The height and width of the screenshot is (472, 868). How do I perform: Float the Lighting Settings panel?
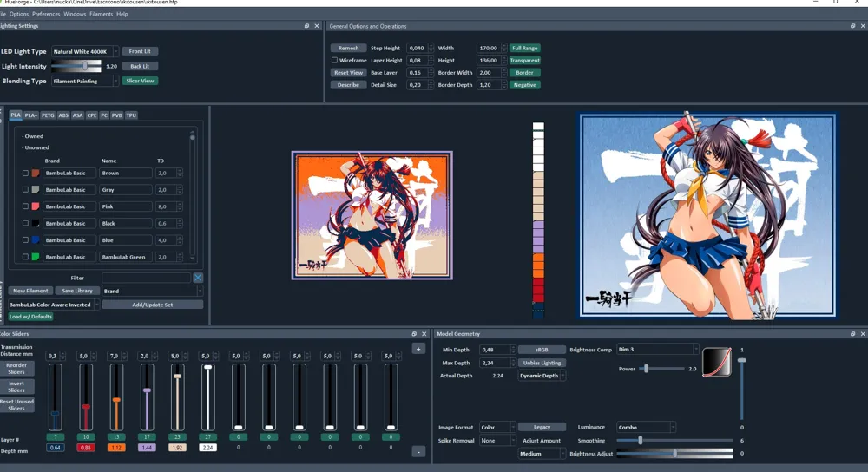pyautogui.click(x=306, y=26)
